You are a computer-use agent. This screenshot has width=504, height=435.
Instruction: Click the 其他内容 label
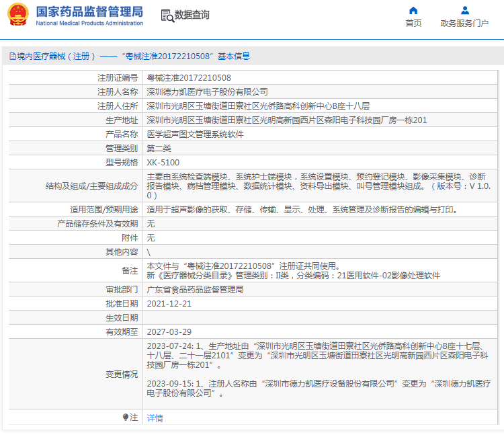click(x=122, y=252)
